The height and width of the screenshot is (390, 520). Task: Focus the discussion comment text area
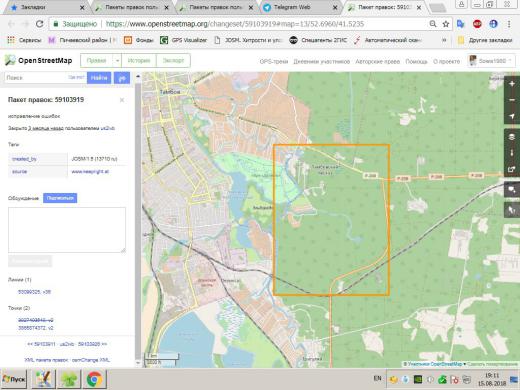pos(67,230)
